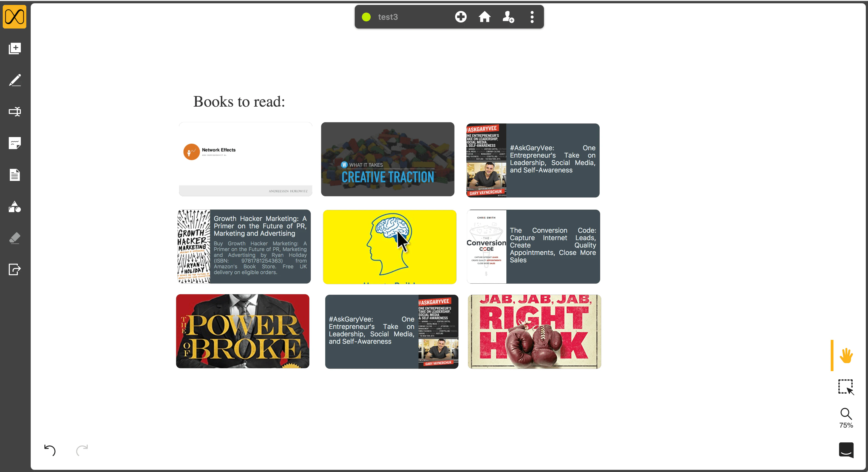Select the pen drawing tool
Screen dimensions: 868x472
click(15, 80)
